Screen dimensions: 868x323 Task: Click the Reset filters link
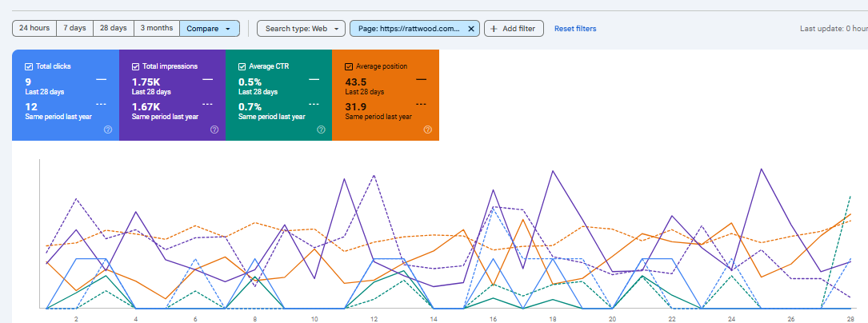point(575,29)
